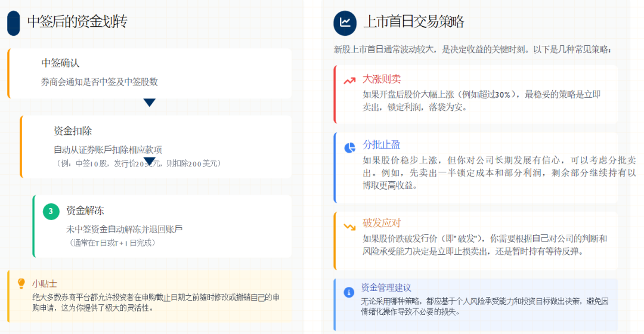Screen dimensions: 644x334
Task: Click the lightbulb icon beside 小贴士
Action: [21, 283]
